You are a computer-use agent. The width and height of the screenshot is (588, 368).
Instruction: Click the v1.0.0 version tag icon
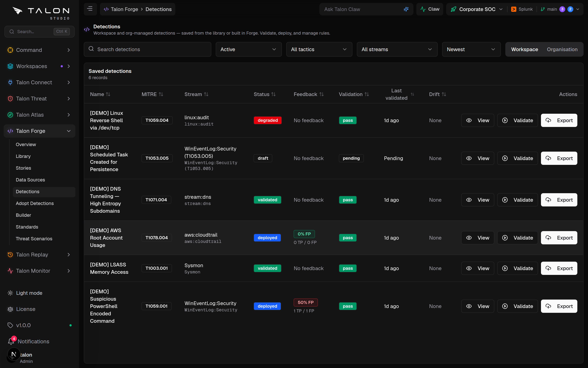coord(10,325)
